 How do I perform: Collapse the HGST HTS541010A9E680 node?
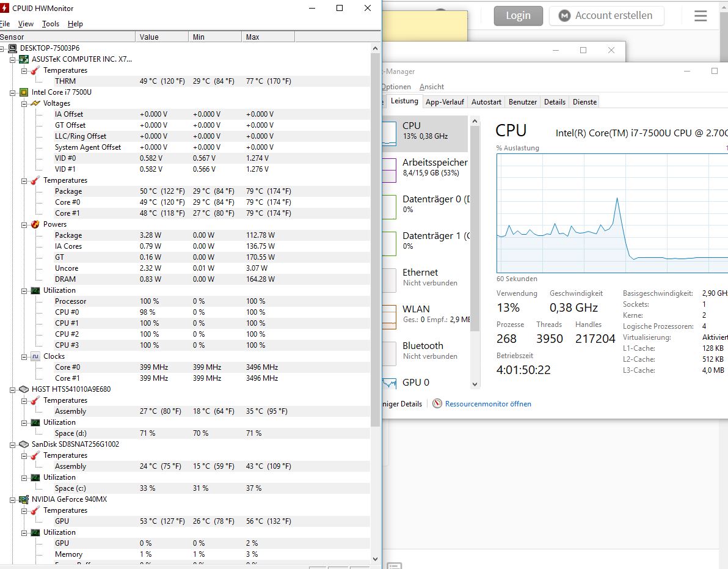(13, 390)
